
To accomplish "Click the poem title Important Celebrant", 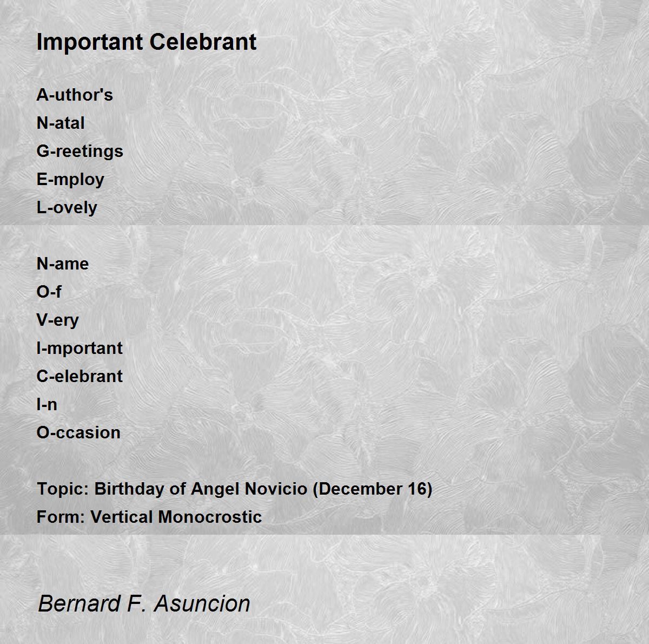I will [147, 42].
